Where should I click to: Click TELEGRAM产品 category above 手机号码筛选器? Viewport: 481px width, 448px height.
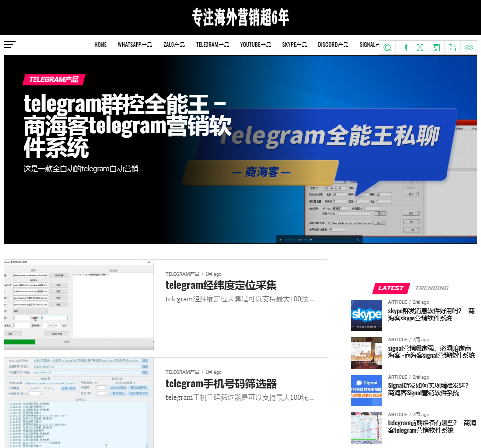tap(182, 372)
